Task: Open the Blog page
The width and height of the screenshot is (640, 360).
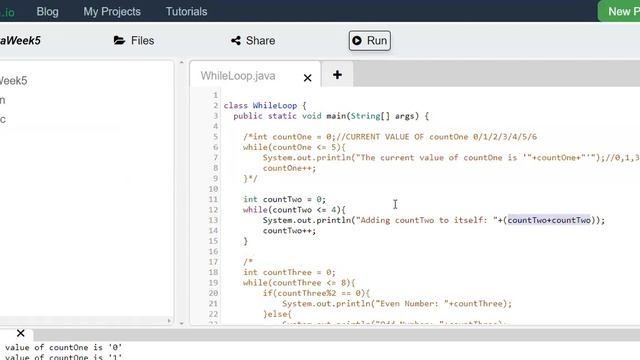Action: point(47,11)
